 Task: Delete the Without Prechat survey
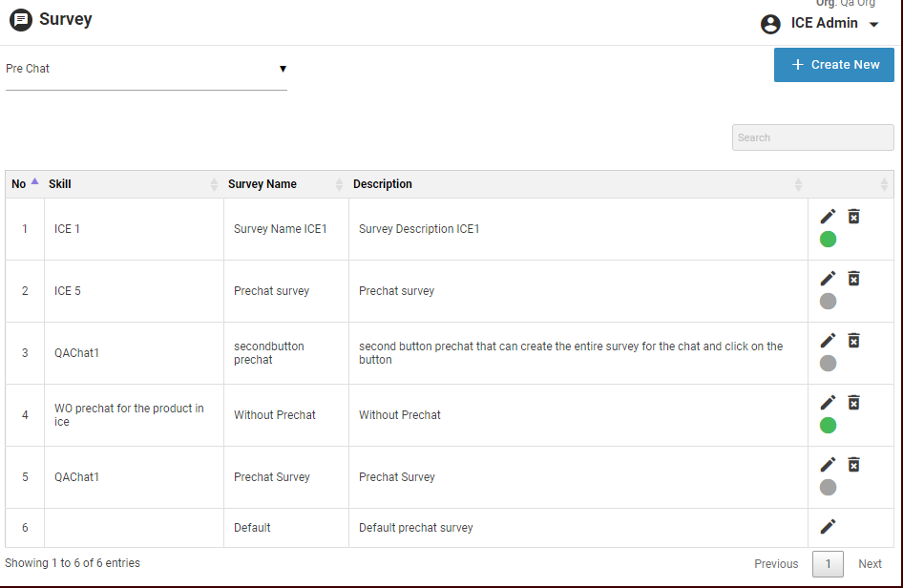tap(854, 403)
